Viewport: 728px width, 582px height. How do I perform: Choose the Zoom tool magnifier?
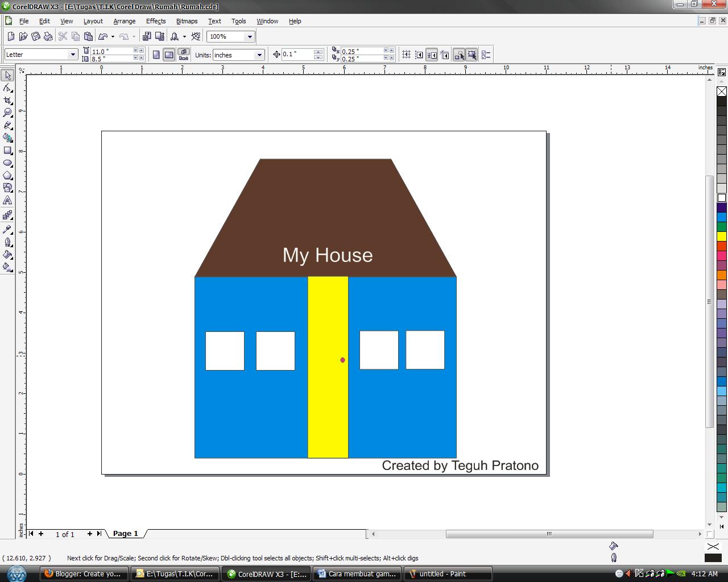pyautogui.click(x=7, y=113)
